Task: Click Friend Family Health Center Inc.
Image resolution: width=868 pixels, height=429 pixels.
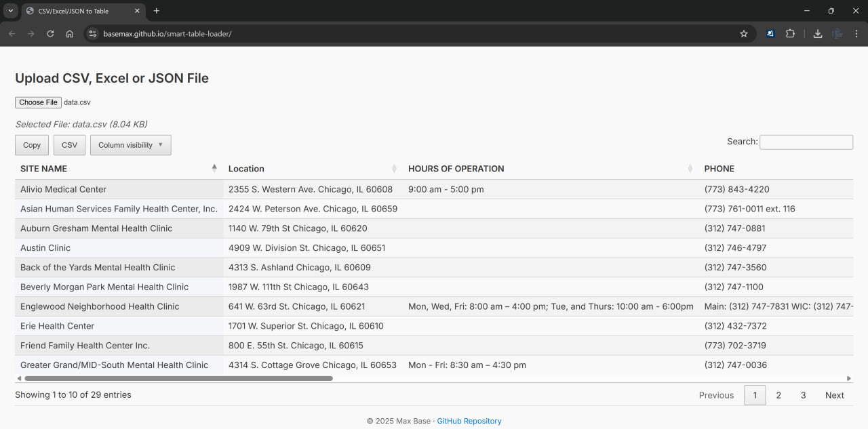Action: (x=85, y=346)
